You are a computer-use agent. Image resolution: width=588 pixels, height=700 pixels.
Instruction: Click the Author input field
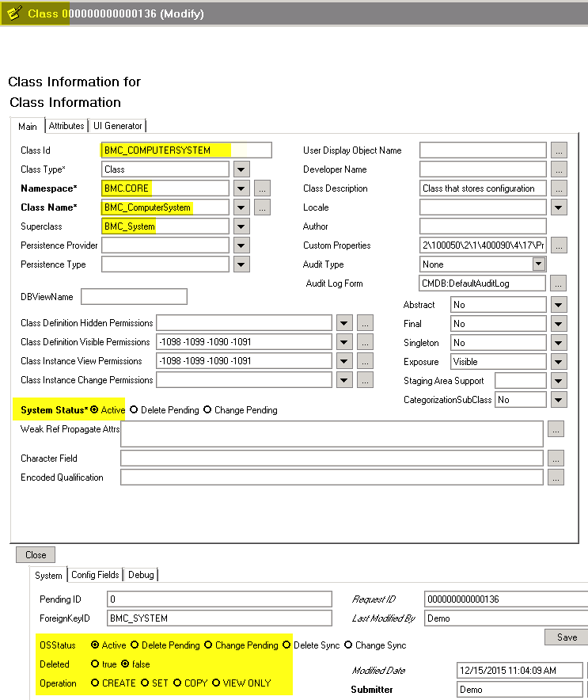pyautogui.click(x=483, y=226)
